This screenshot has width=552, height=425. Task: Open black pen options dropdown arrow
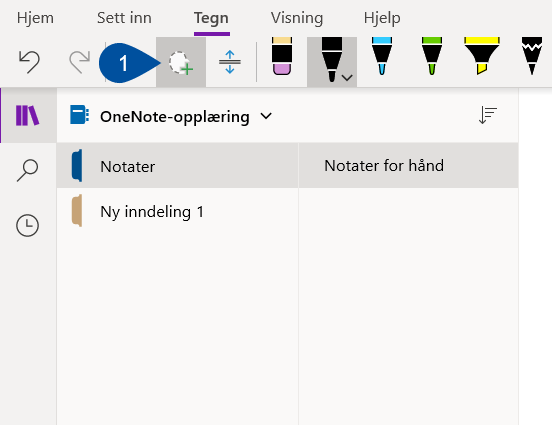347,78
